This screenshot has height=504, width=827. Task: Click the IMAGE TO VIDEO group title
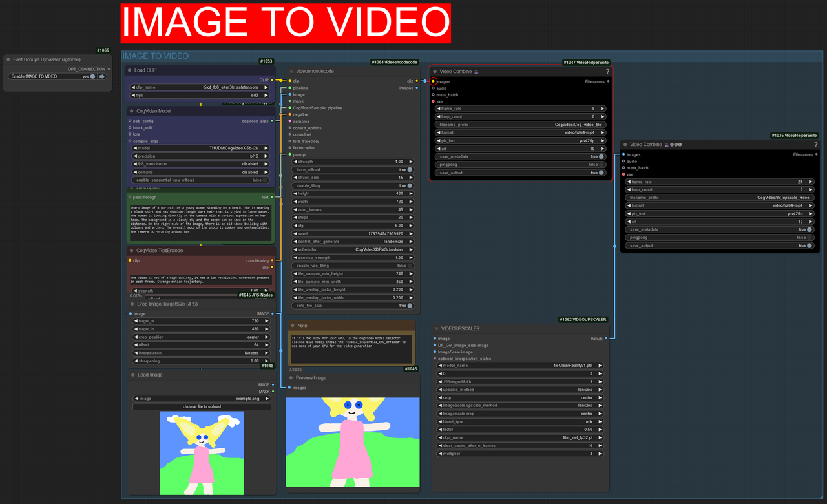point(156,56)
